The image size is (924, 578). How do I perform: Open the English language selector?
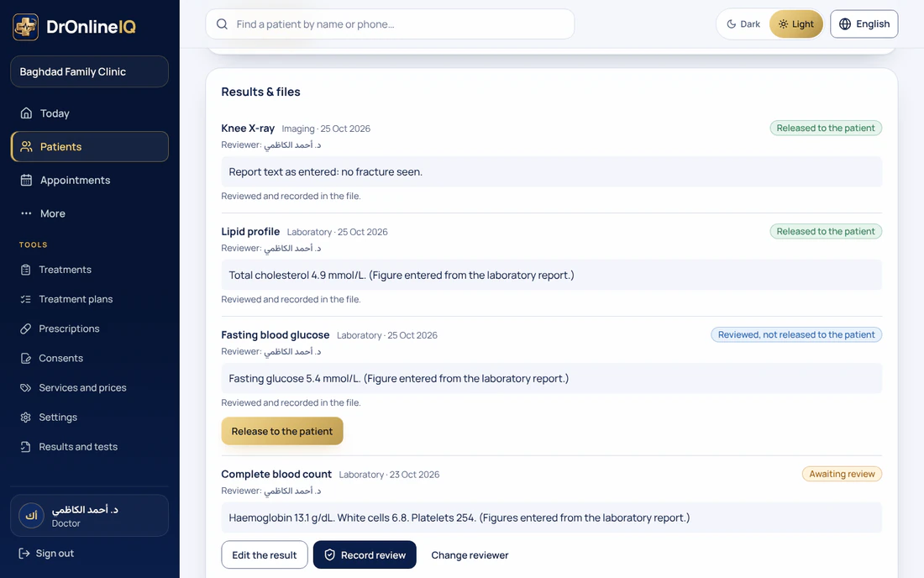tap(864, 24)
